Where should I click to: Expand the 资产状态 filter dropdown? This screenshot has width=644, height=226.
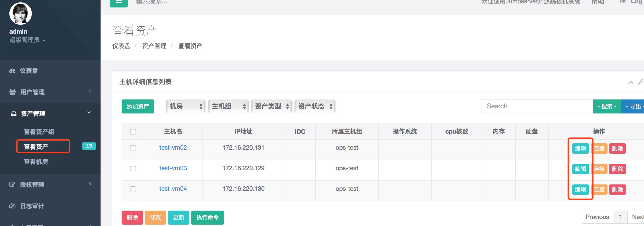pyautogui.click(x=315, y=106)
